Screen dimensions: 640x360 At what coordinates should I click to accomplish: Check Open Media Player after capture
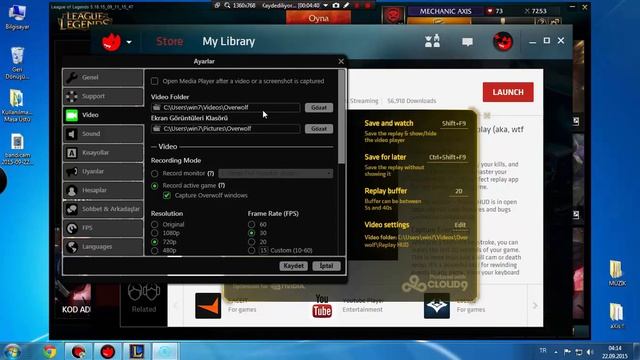[x=154, y=81]
